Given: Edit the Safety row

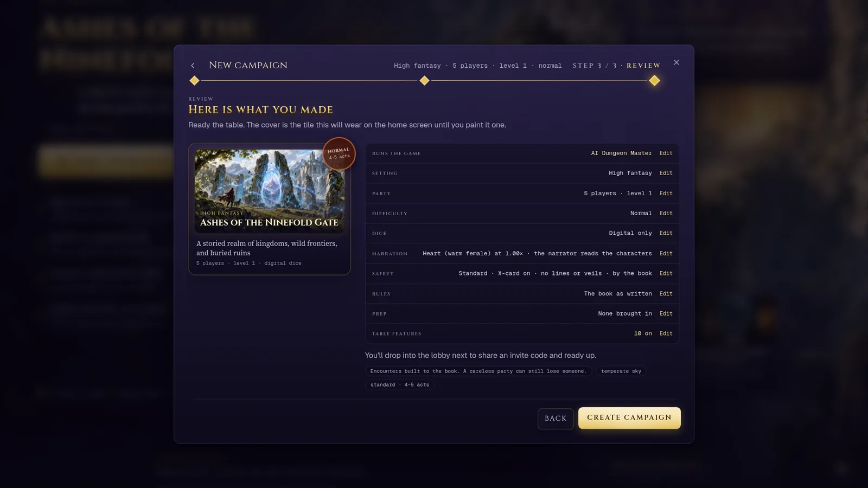Looking at the screenshot, I should pos(666,274).
